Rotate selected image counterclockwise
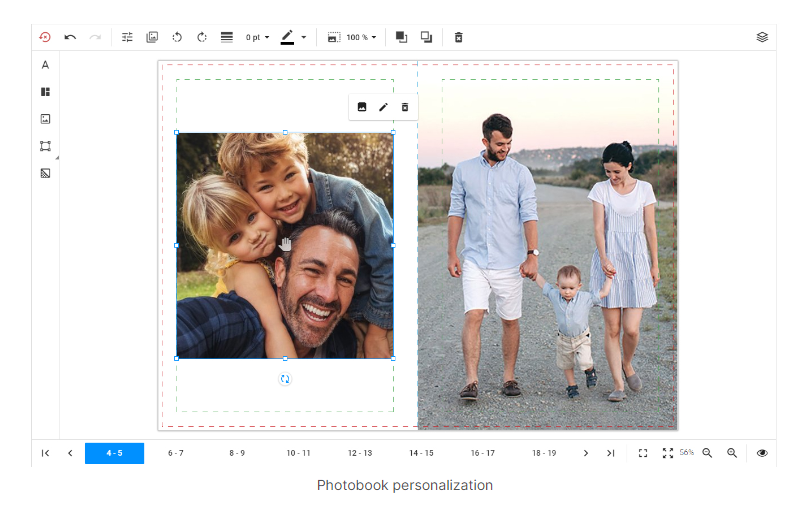 tap(177, 37)
